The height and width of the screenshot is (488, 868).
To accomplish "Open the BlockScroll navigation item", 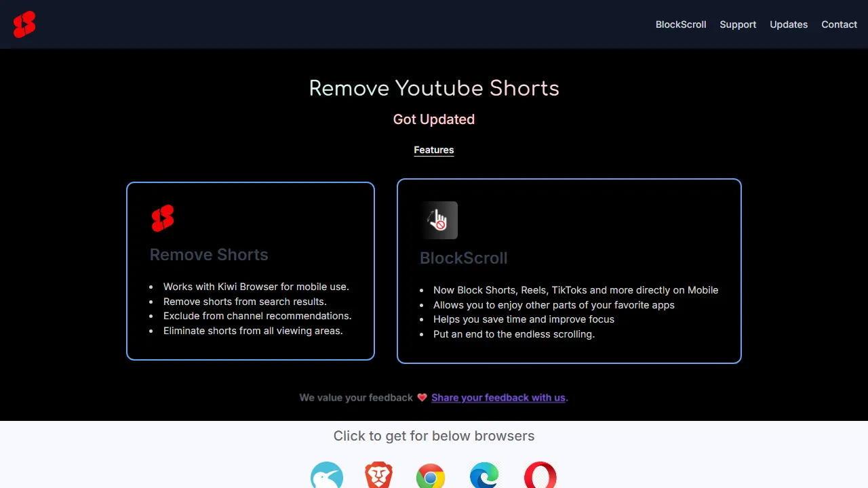I will click(680, 24).
